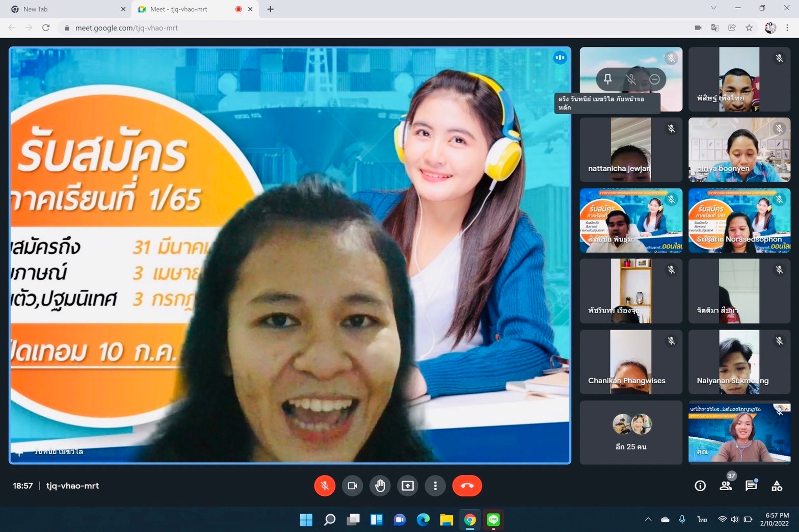This screenshot has width=799, height=532.
Task: Open more options three-dot menu
Action: pos(435,486)
